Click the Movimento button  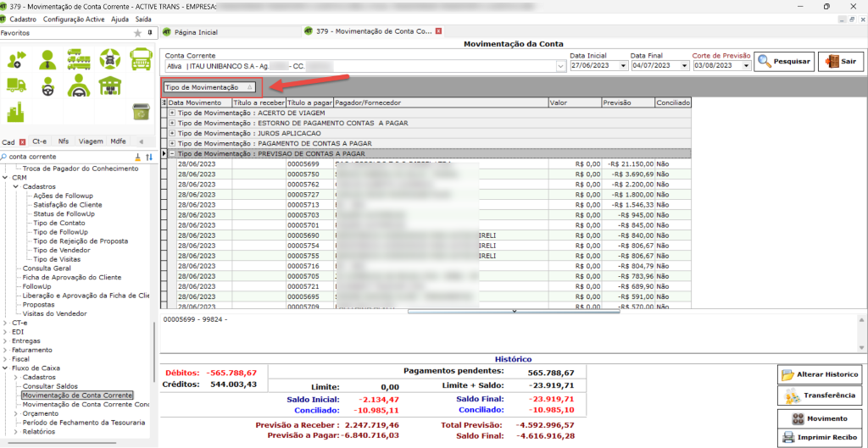coord(820,418)
